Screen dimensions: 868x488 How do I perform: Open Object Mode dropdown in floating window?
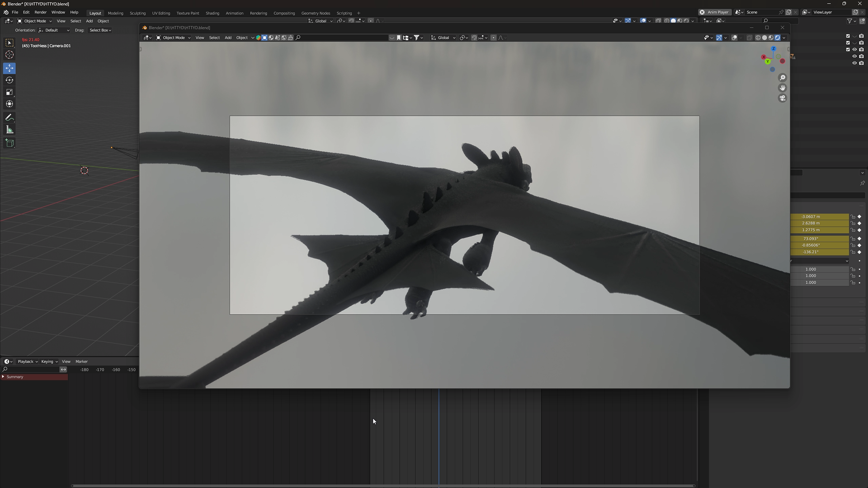point(173,38)
